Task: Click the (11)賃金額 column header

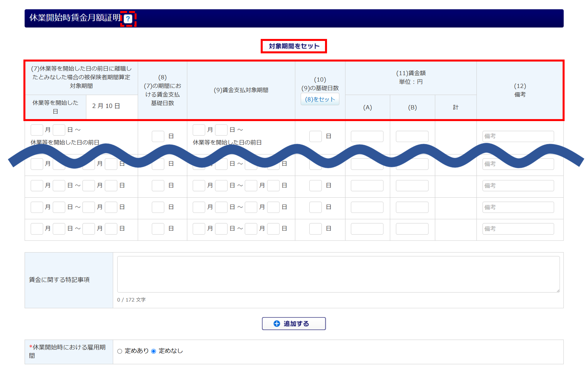Action: click(411, 77)
